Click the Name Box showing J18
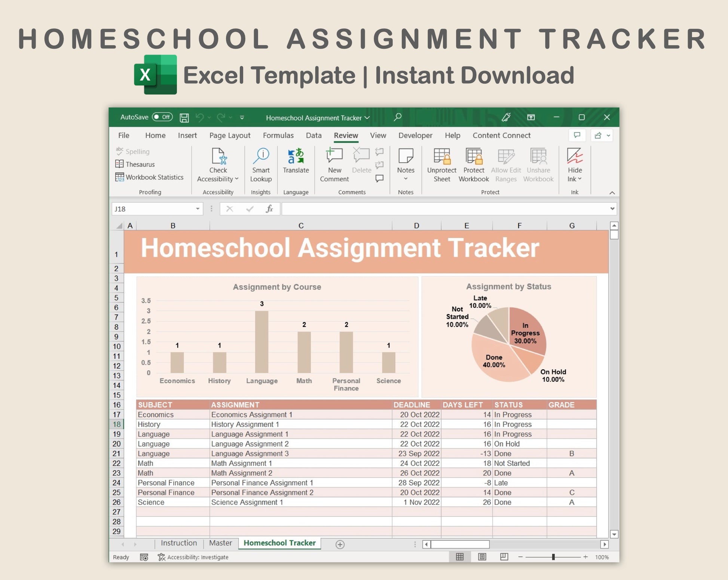 [153, 209]
